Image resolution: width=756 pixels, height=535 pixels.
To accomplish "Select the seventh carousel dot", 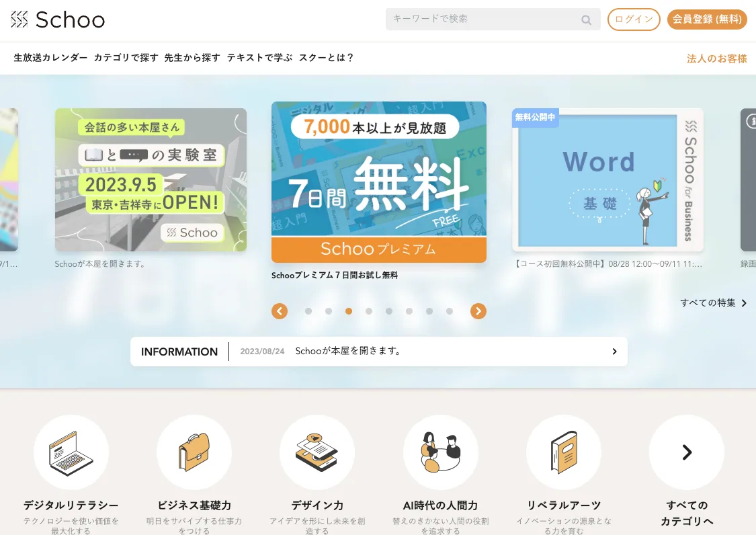I will pos(429,311).
